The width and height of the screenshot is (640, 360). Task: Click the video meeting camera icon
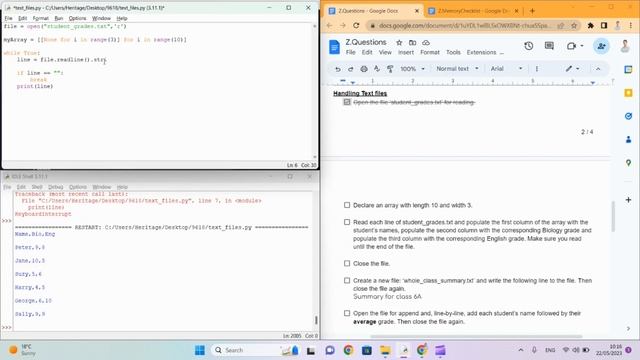point(571,46)
